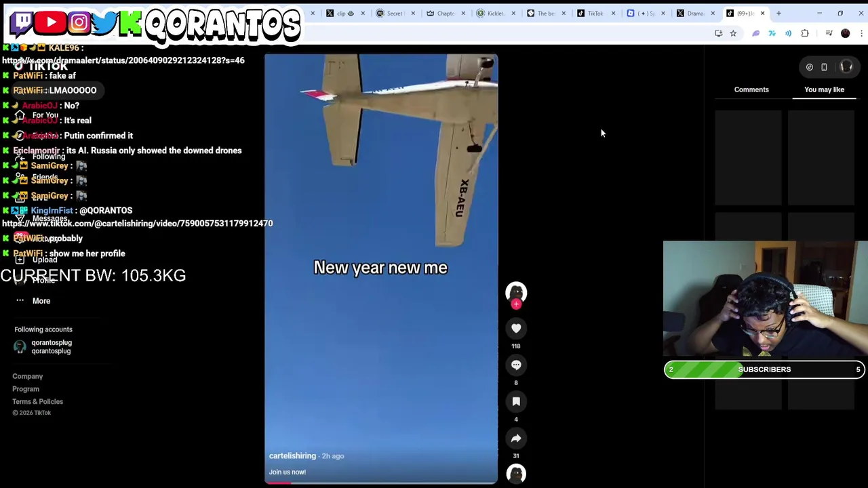
Task: Open the teal translate-style extension icon
Action: click(x=772, y=33)
